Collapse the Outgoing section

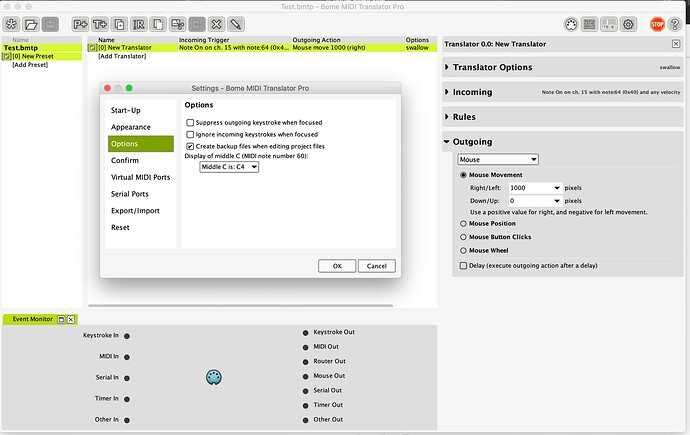[x=447, y=142]
